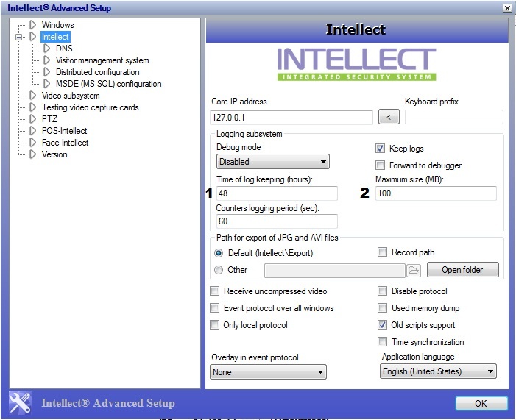Check the Record path option

[x=382, y=252]
